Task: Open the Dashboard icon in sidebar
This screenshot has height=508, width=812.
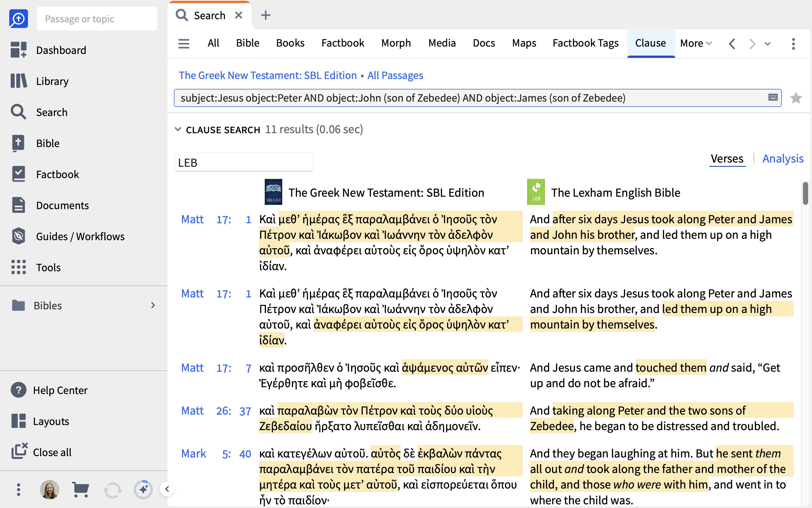Action: [x=18, y=50]
